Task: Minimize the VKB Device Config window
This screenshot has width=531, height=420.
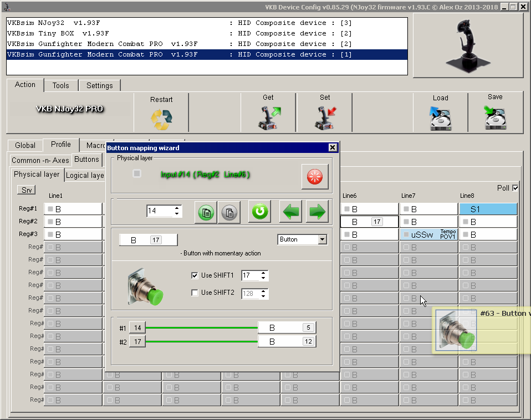Action: coord(504,7)
